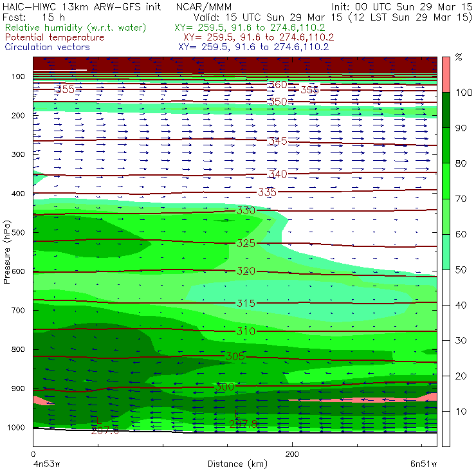The image size is (476, 476).
Task: Click the 100 hPa pressure axis label
Action: pyautogui.click(x=18, y=77)
